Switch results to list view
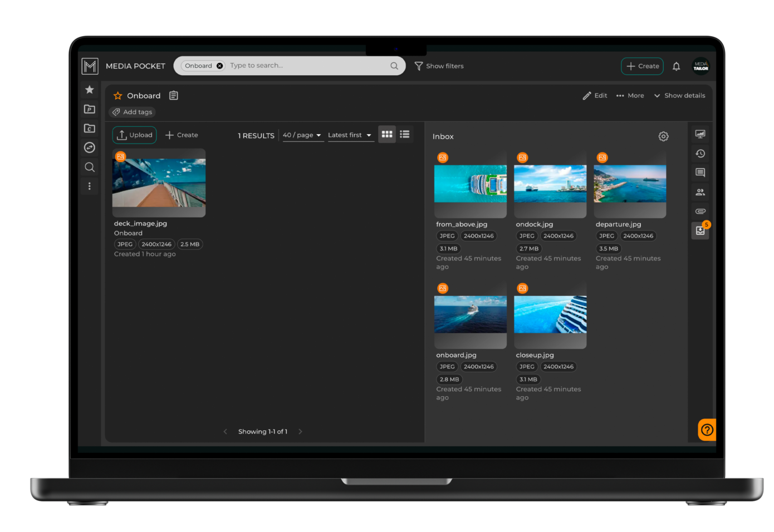This screenshot has height=532, width=774. (x=404, y=134)
